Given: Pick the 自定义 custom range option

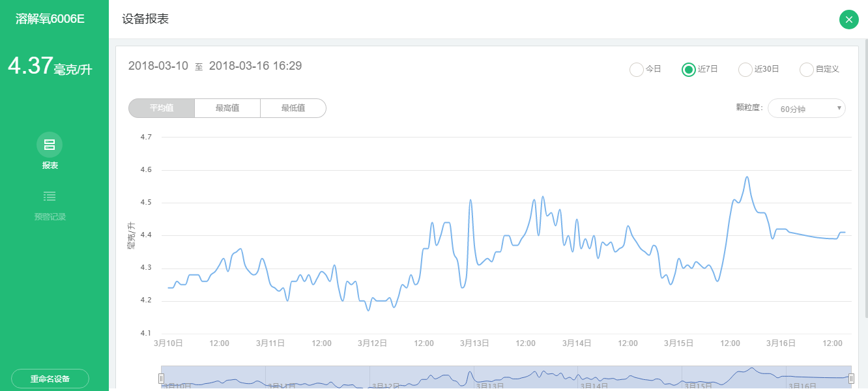Looking at the screenshot, I should (x=807, y=69).
